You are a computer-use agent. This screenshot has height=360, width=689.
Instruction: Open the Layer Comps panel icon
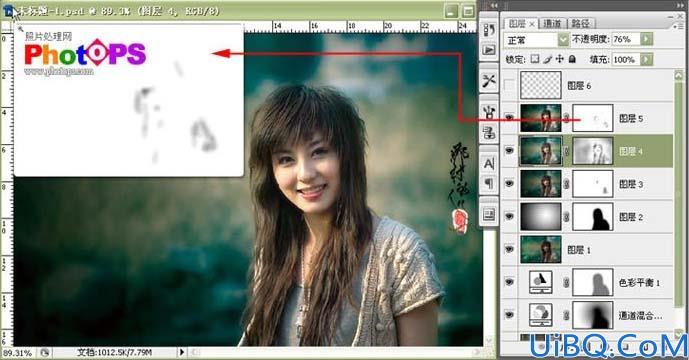coord(489,215)
